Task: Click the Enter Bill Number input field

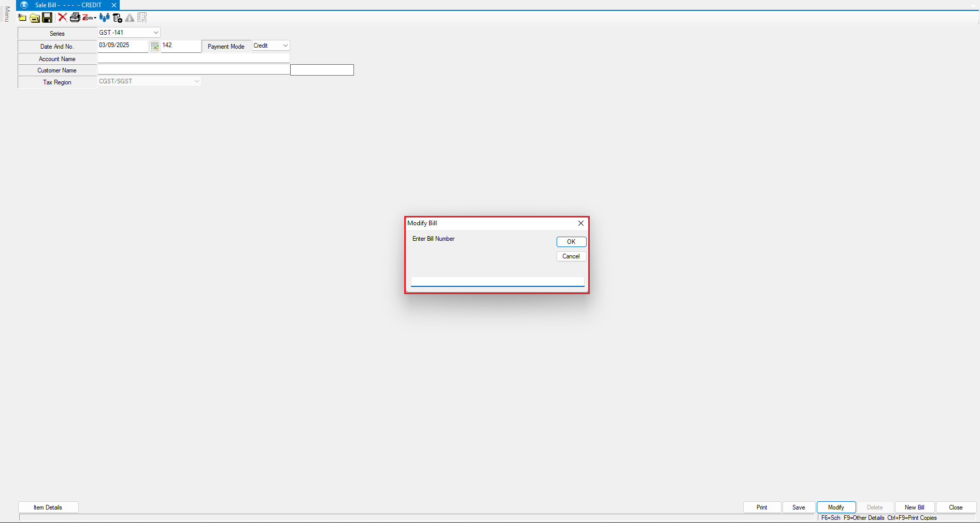Action: pos(497,281)
